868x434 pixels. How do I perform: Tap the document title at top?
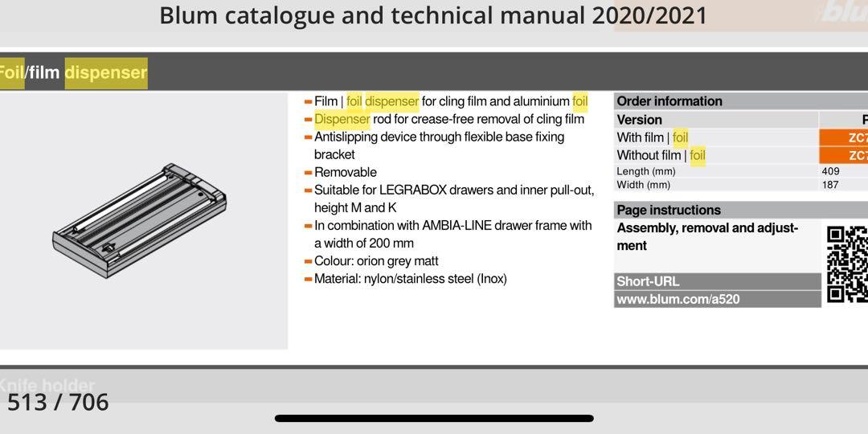pos(433,15)
